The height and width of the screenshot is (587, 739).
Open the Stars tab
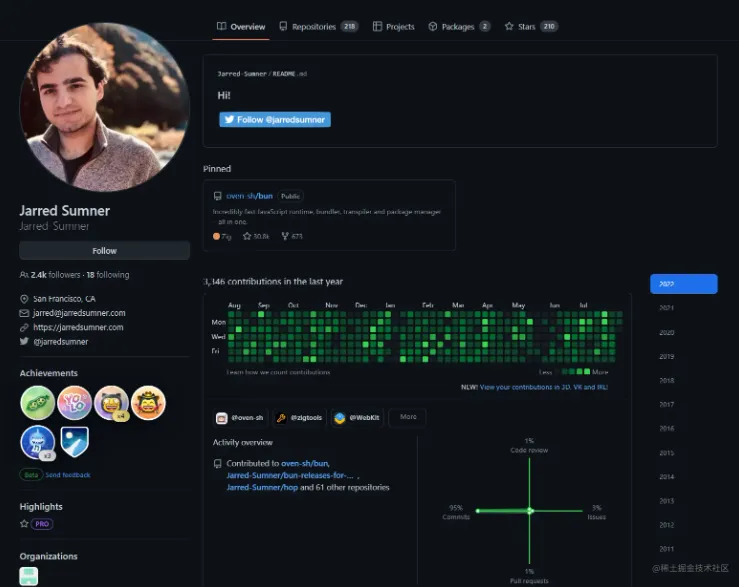click(x=531, y=26)
